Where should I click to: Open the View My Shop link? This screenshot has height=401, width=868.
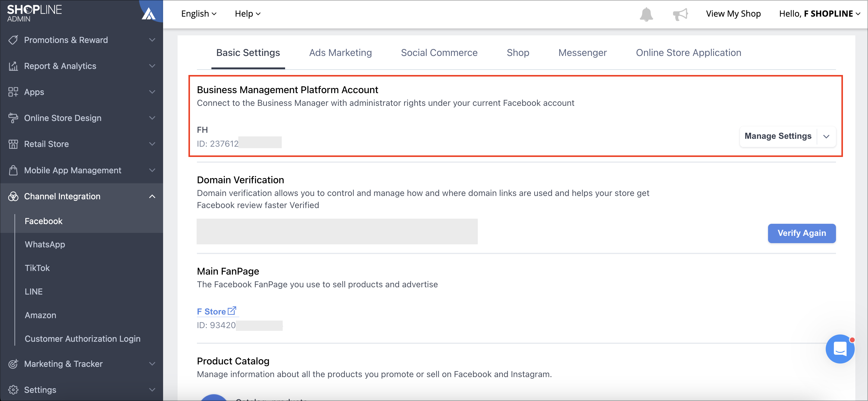733,14
